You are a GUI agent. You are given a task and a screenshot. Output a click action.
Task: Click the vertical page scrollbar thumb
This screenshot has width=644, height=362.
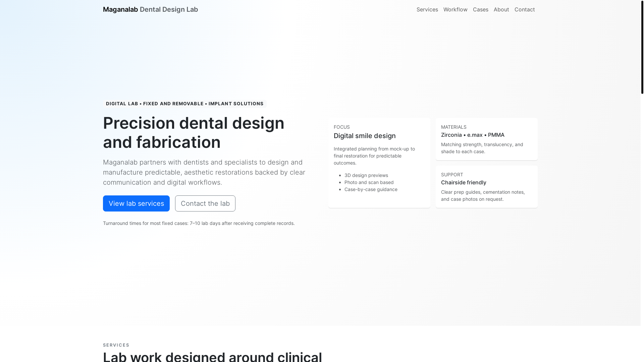coord(642,47)
